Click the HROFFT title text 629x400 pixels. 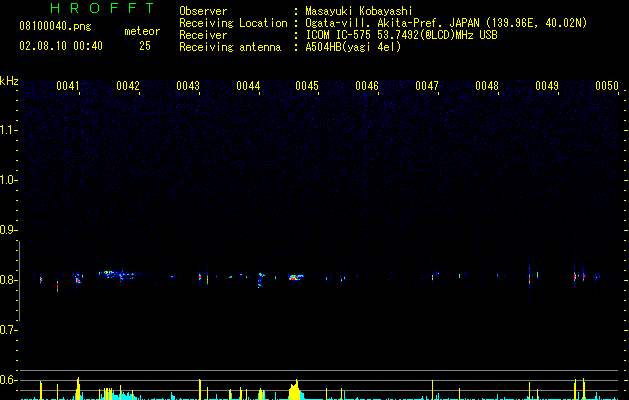[103, 8]
